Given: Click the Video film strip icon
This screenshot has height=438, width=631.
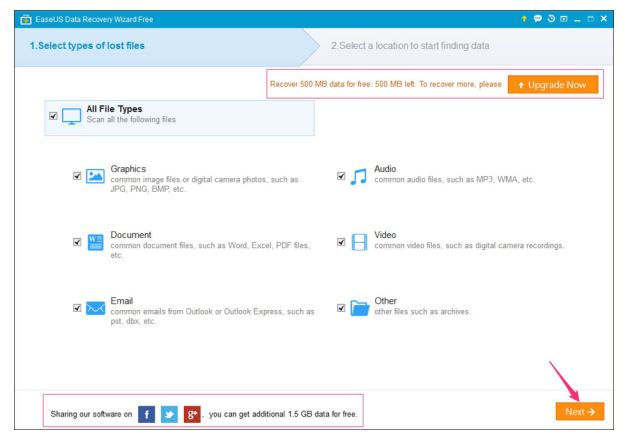Looking at the screenshot, I should [359, 242].
